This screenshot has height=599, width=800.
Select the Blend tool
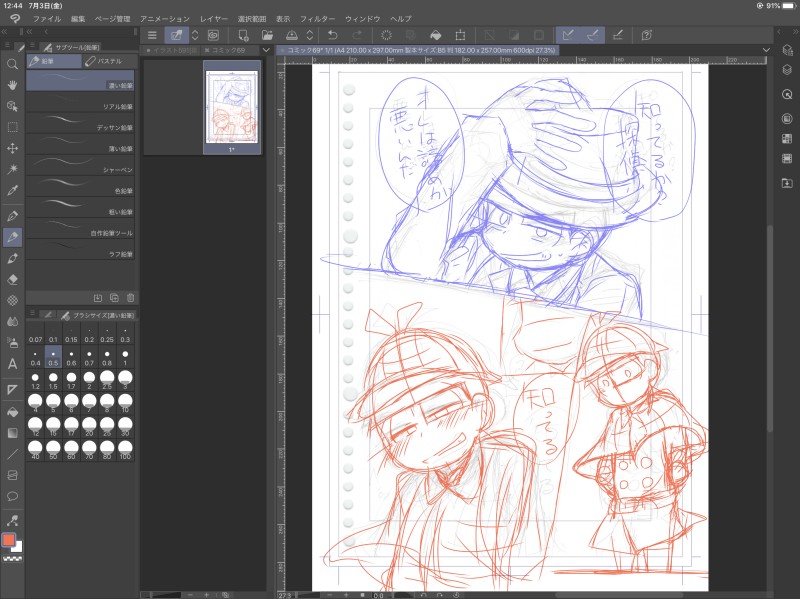pos(12,321)
